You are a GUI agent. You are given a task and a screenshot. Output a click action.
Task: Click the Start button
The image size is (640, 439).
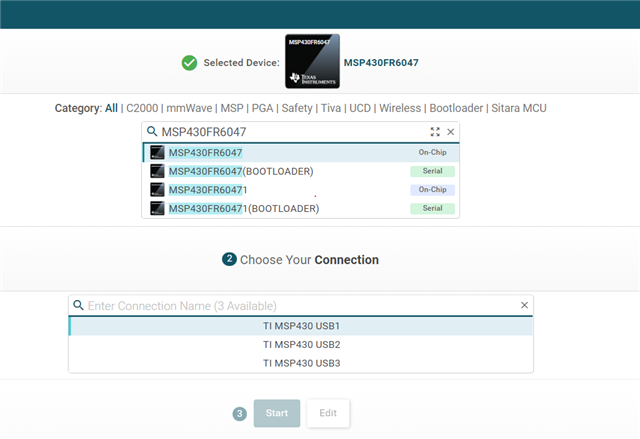(277, 413)
